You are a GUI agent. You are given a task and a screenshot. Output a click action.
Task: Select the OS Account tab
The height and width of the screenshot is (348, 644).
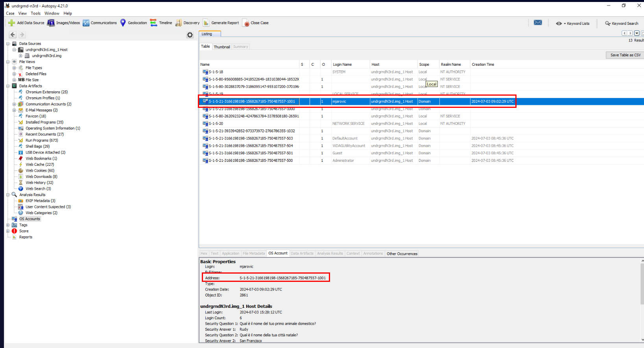[278, 254]
